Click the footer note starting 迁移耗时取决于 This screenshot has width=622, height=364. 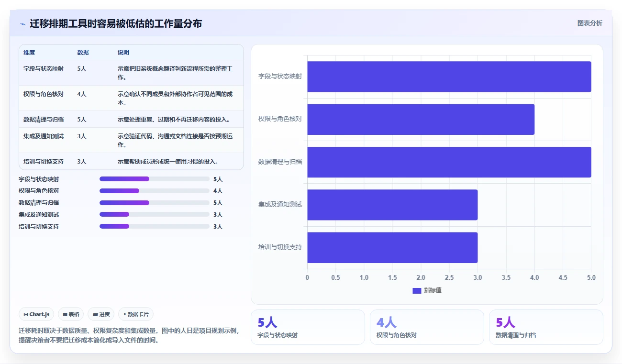tap(129, 335)
